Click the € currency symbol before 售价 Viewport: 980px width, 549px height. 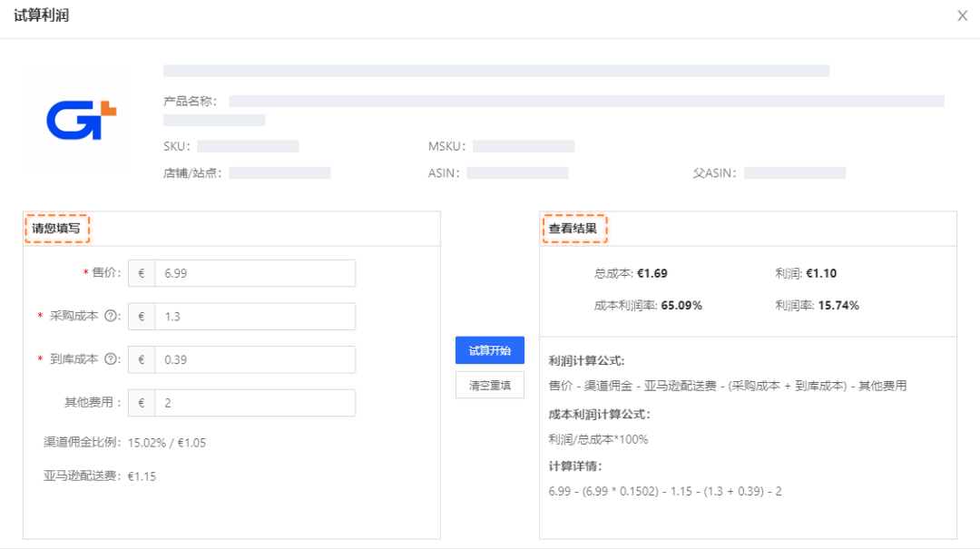coord(141,272)
